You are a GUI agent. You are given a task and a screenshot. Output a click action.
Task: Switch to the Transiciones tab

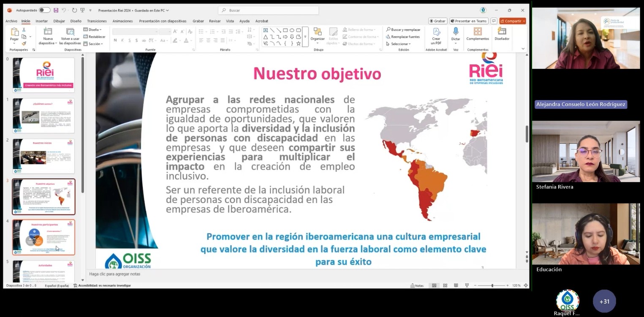tap(97, 21)
